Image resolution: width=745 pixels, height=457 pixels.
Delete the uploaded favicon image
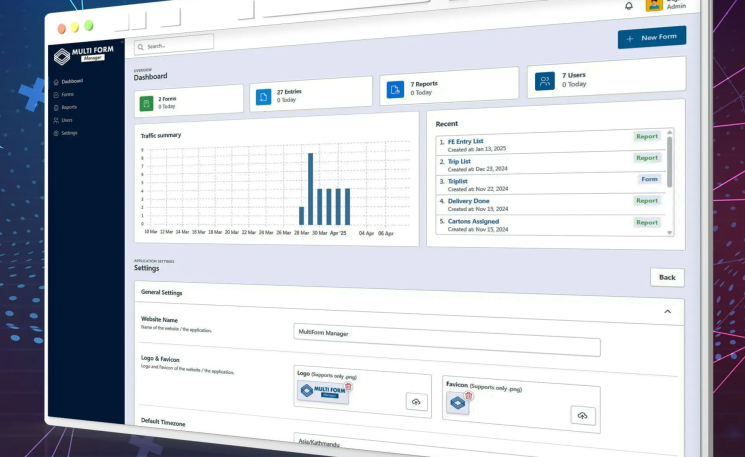coord(468,396)
